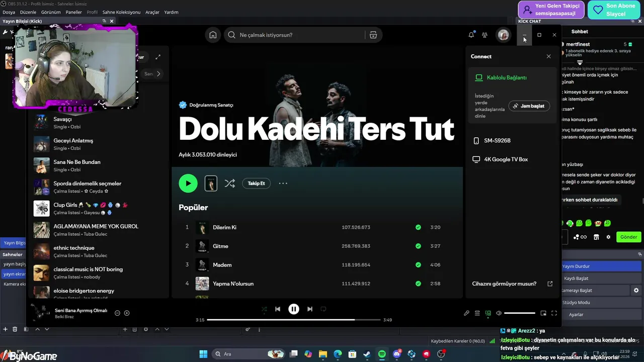Open external link icon beside Cihazını görmüyor musun
This screenshot has height=362, width=644.
[x=550, y=284]
